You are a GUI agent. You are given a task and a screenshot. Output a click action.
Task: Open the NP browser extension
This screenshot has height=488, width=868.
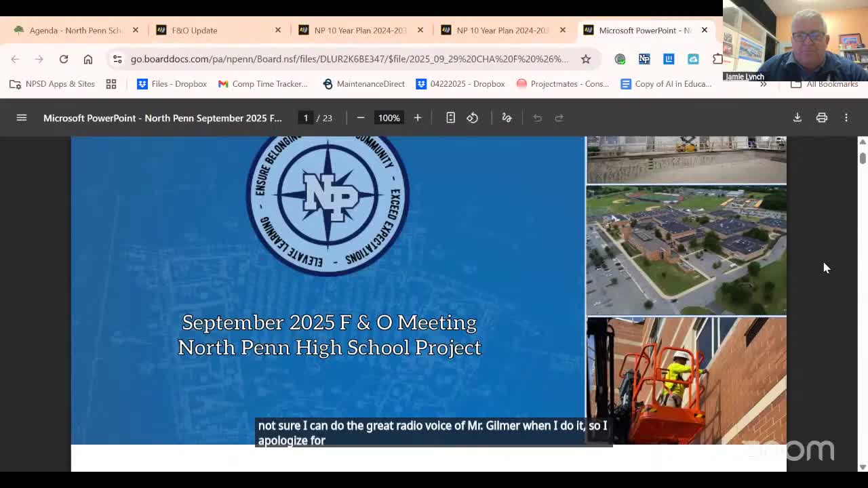click(x=644, y=59)
